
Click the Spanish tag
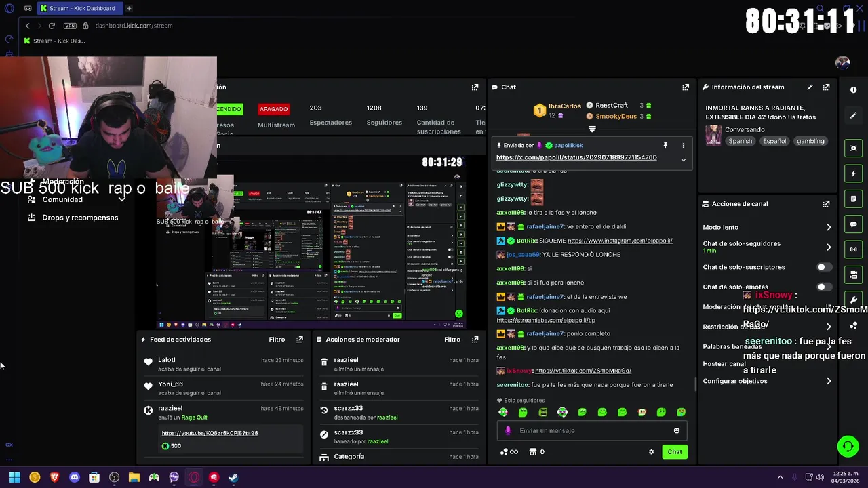point(740,141)
